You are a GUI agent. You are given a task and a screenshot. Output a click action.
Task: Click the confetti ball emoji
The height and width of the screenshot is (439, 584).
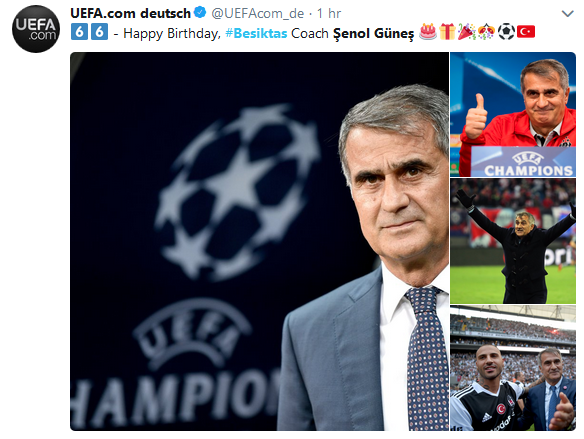pos(486,32)
